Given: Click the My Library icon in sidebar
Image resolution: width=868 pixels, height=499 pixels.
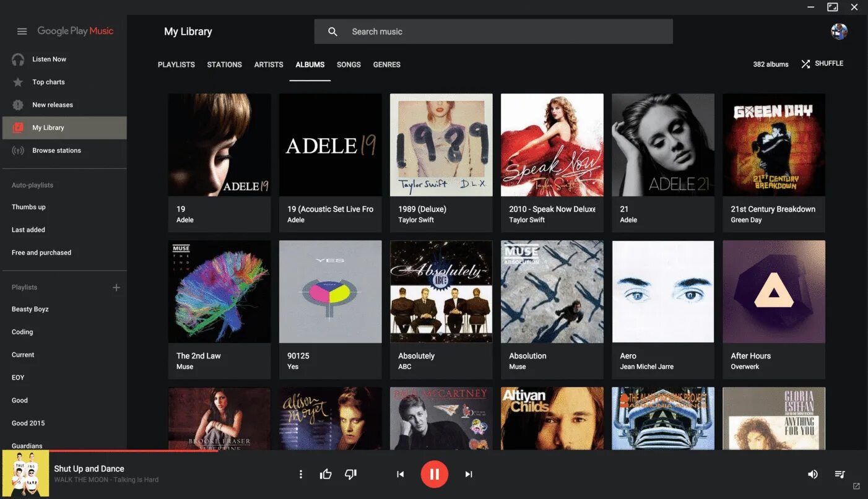Looking at the screenshot, I should [18, 128].
